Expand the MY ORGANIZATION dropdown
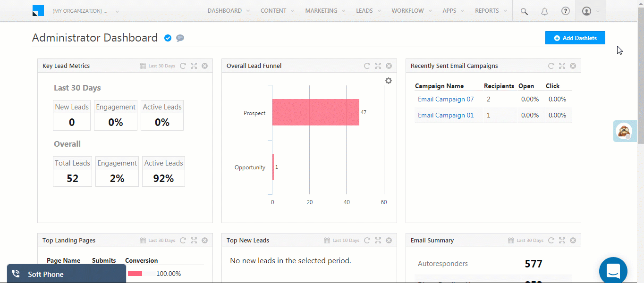This screenshot has width=644, height=283. [x=117, y=10]
